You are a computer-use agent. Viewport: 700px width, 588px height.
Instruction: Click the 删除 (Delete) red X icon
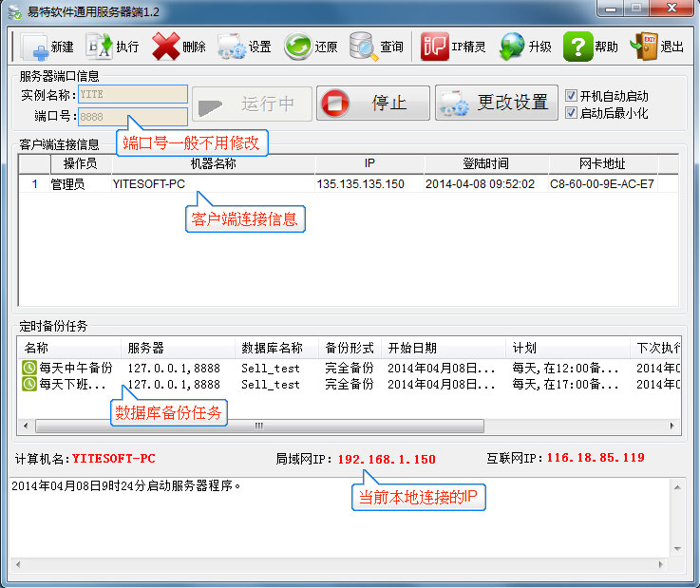165,47
